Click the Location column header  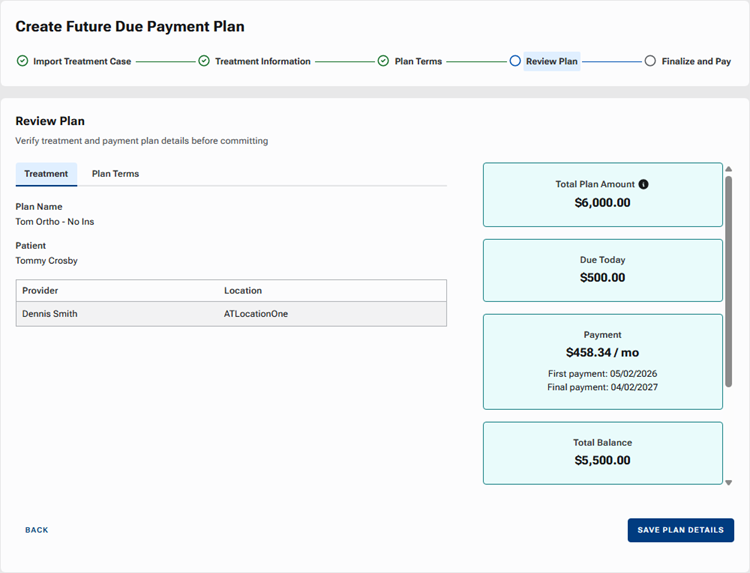[243, 291]
